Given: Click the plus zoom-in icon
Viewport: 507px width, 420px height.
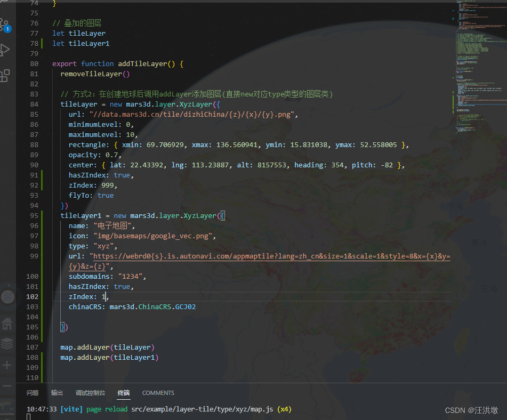Looking at the screenshot, I should pos(7,365).
